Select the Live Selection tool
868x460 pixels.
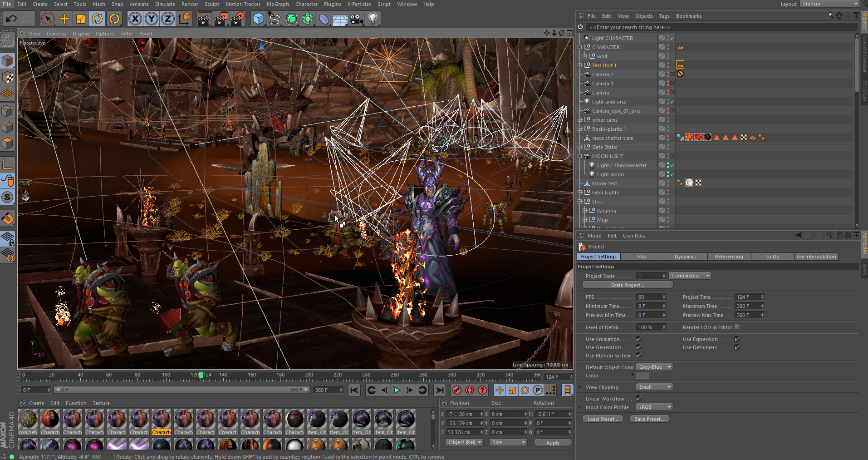pos(48,19)
